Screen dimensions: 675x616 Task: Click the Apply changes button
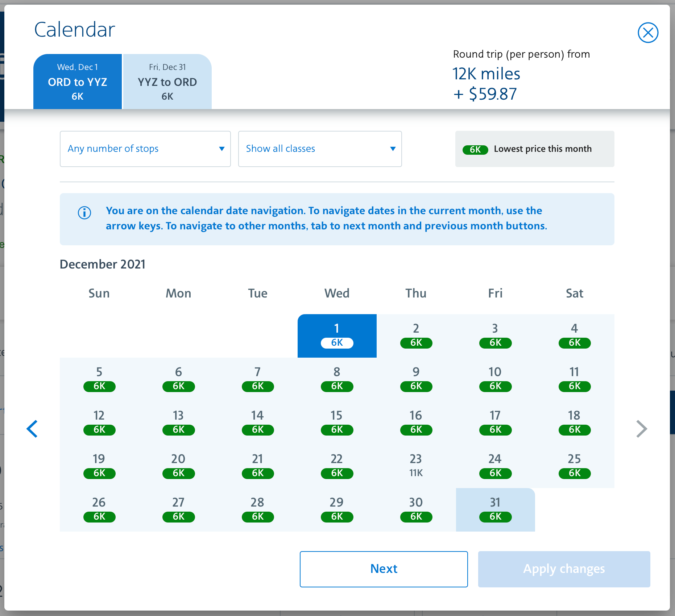coord(564,569)
